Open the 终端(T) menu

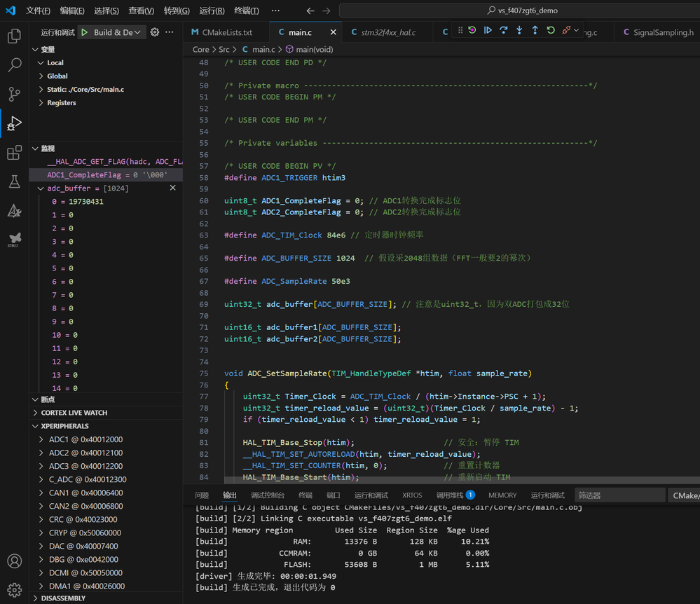(x=246, y=11)
